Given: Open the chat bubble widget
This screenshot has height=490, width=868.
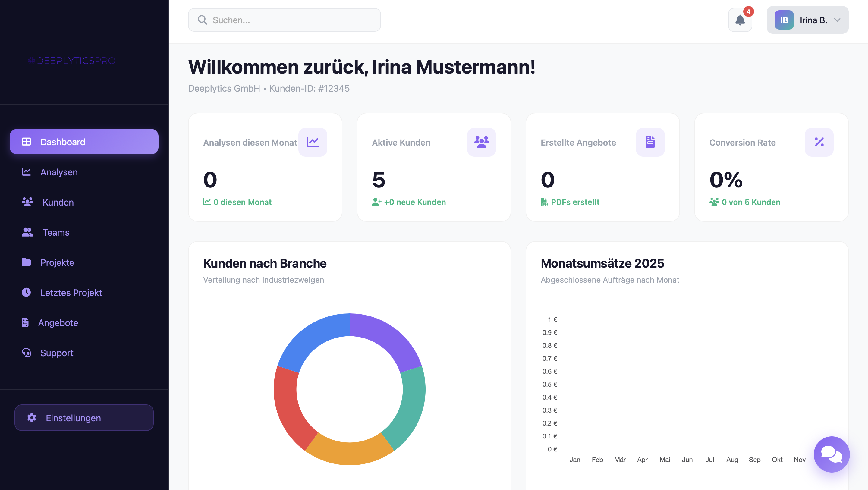Looking at the screenshot, I should [x=831, y=454].
